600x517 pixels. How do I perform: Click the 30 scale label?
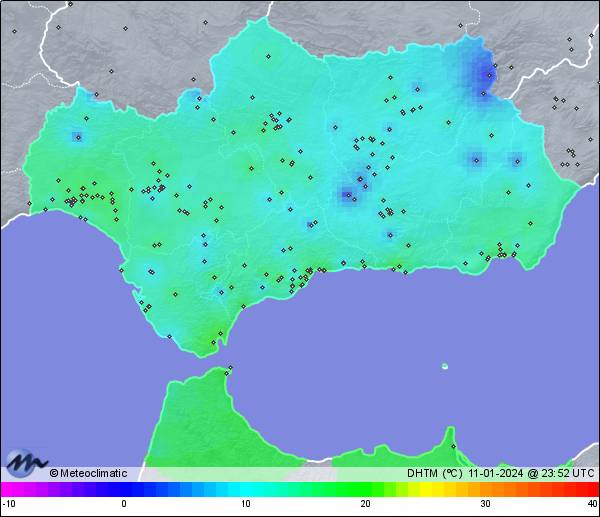click(486, 504)
